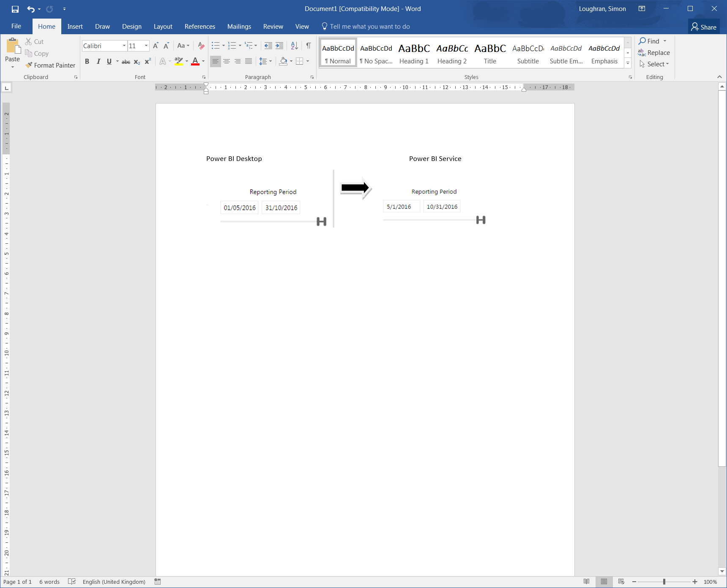Increase indent icon in Paragraph group
The height and width of the screenshot is (588, 727).
point(279,46)
